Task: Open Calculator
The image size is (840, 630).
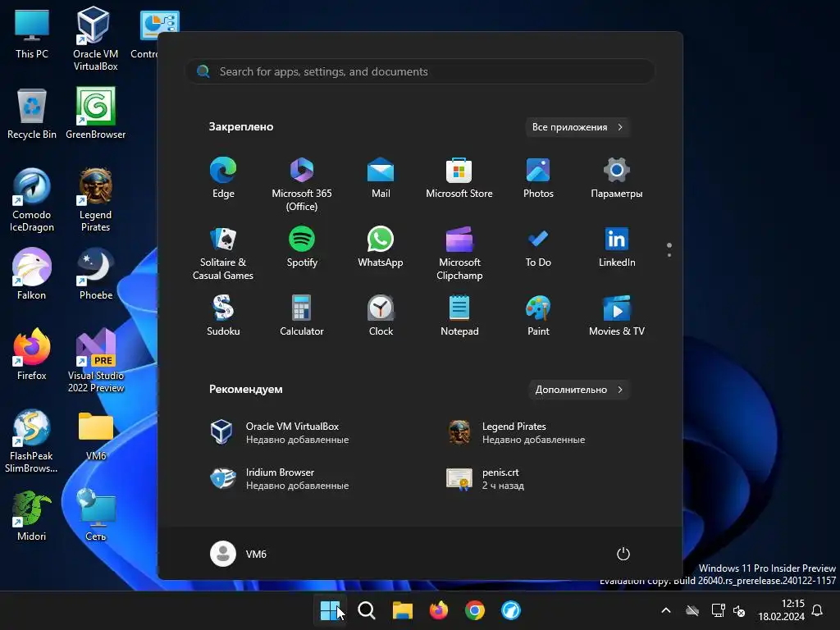Action: click(x=302, y=316)
